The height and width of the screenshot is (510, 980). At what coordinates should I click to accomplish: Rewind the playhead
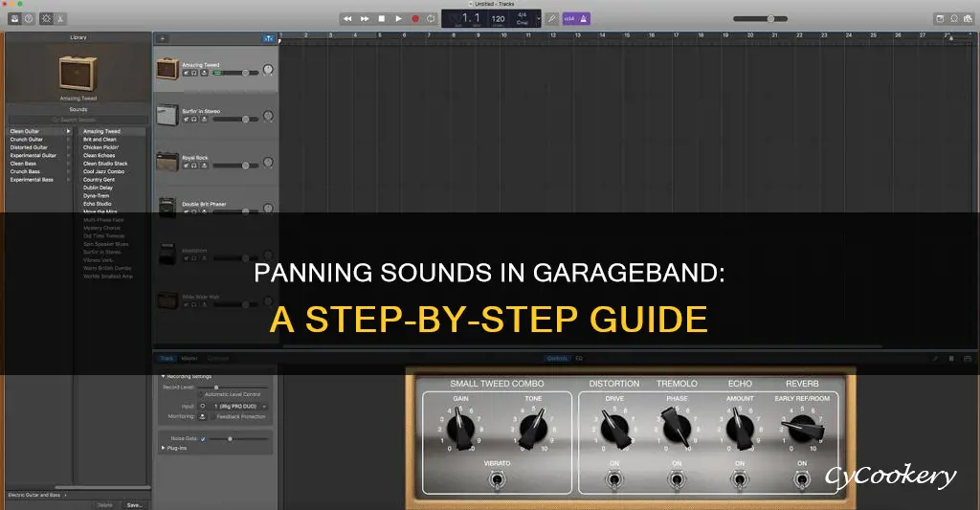coord(347,19)
